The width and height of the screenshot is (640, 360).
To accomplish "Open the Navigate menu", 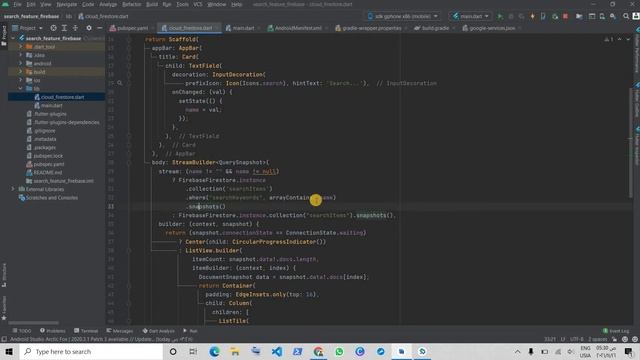I will pyautogui.click(x=67, y=4).
